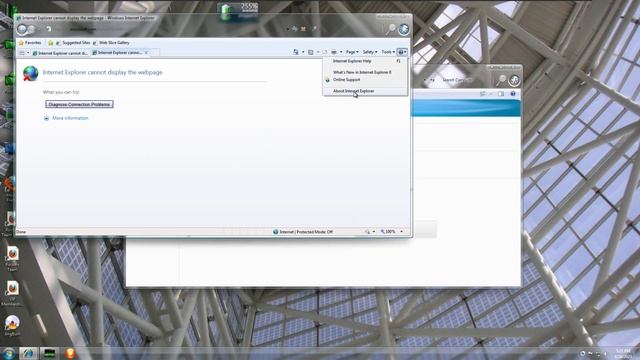The height and width of the screenshot is (360, 640).
Task: Expand the Quick Tabs dropdown arrow
Action: (x=28, y=53)
